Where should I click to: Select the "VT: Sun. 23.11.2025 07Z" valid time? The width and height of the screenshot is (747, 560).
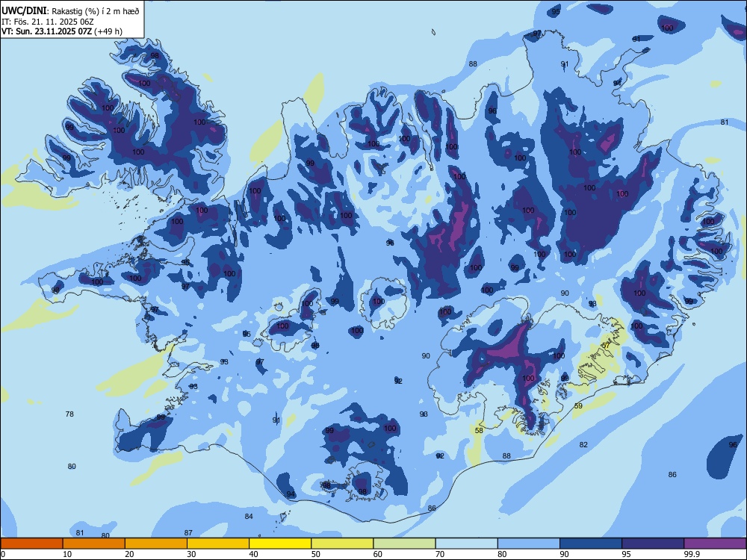click(46, 31)
